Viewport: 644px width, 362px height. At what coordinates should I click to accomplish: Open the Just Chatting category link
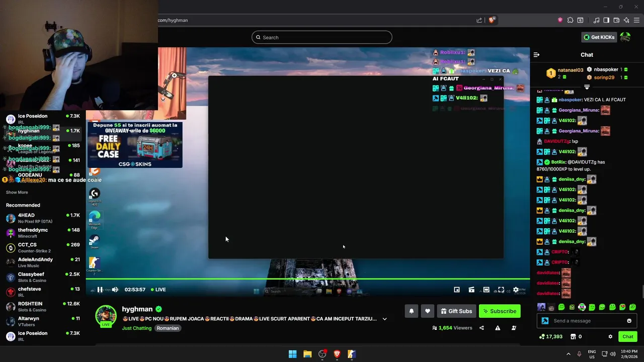137,328
